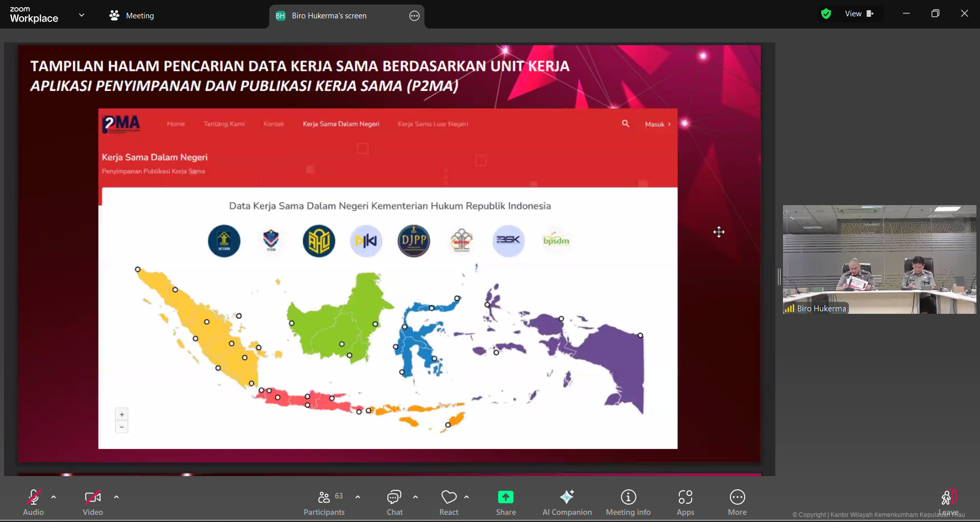The width and height of the screenshot is (980, 522).
Task: Leave the meeting
Action: coord(948,503)
